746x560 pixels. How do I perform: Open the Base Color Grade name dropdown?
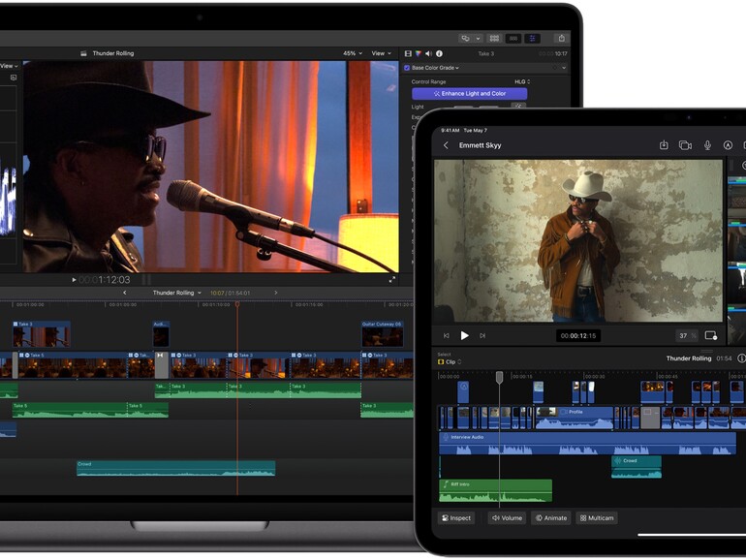[x=435, y=68]
